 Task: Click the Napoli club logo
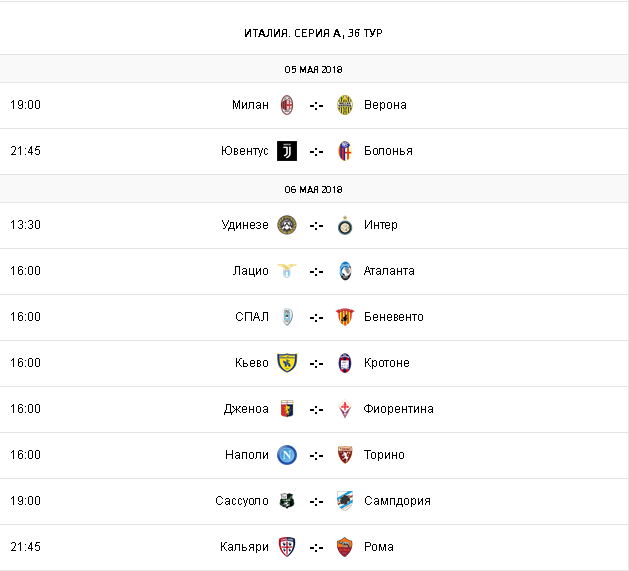[x=286, y=455]
